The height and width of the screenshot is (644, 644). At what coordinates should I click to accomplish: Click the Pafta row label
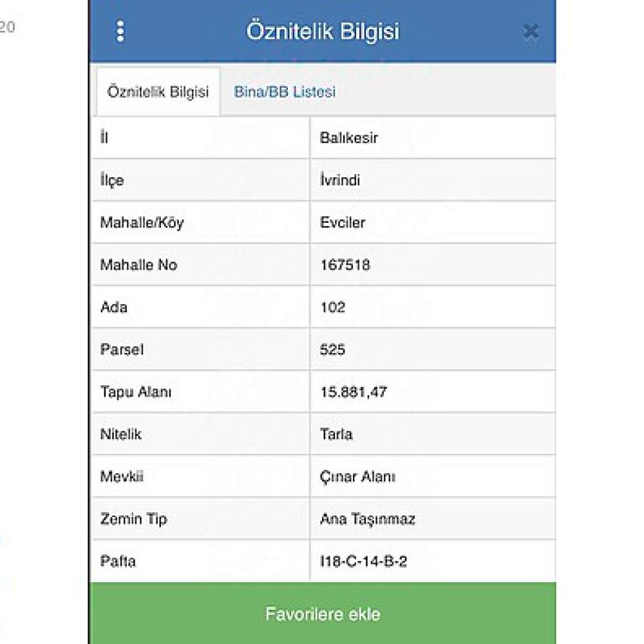point(118,561)
